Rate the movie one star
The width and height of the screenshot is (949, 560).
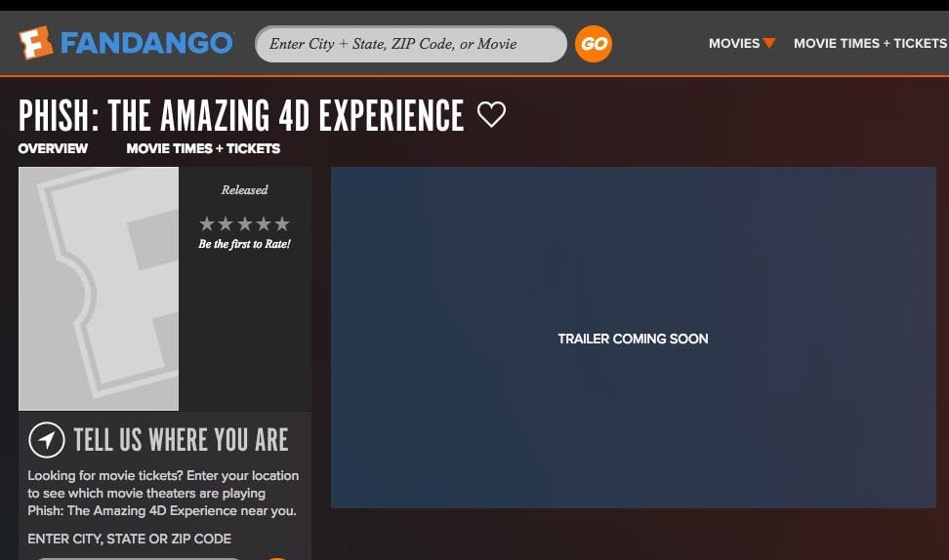click(207, 223)
